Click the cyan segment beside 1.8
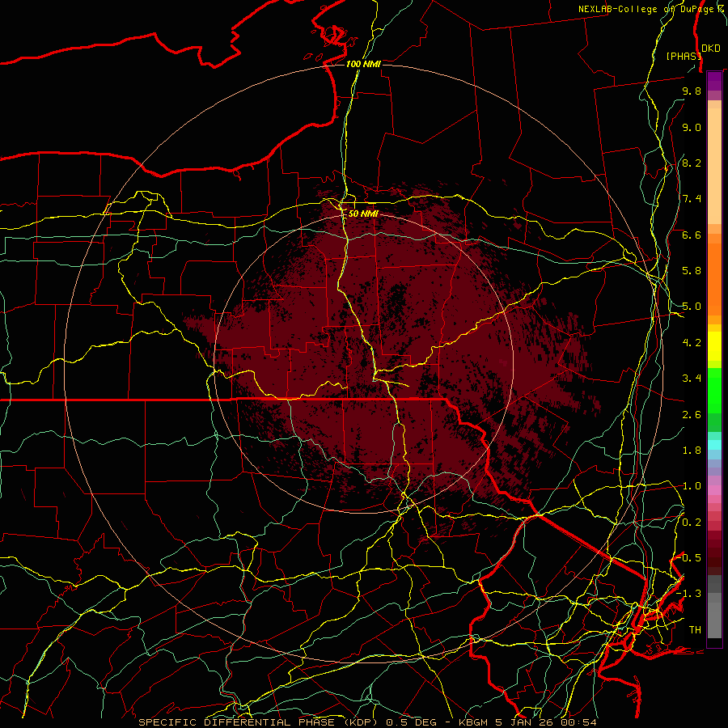Image resolution: width=728 pixels, height=728 pixels. coord(714,445)
